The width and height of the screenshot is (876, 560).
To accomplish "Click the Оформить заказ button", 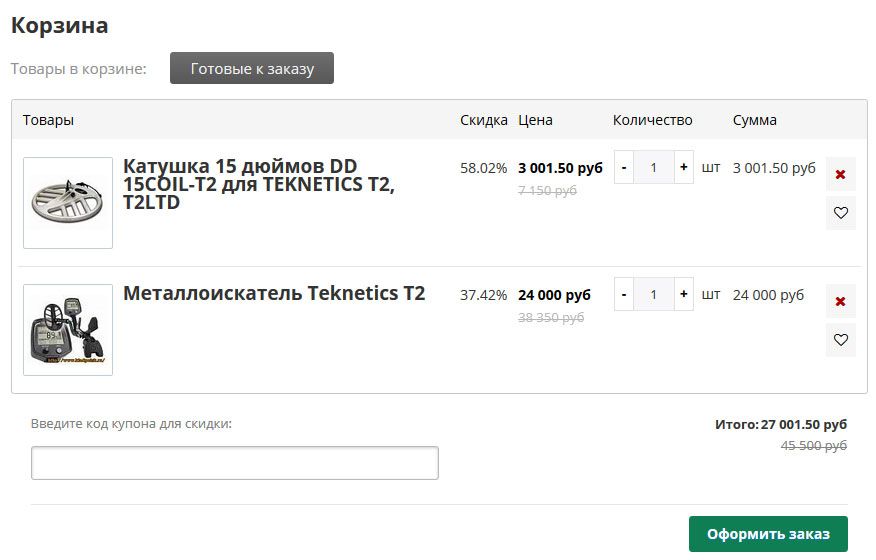I will coord(768,534).
